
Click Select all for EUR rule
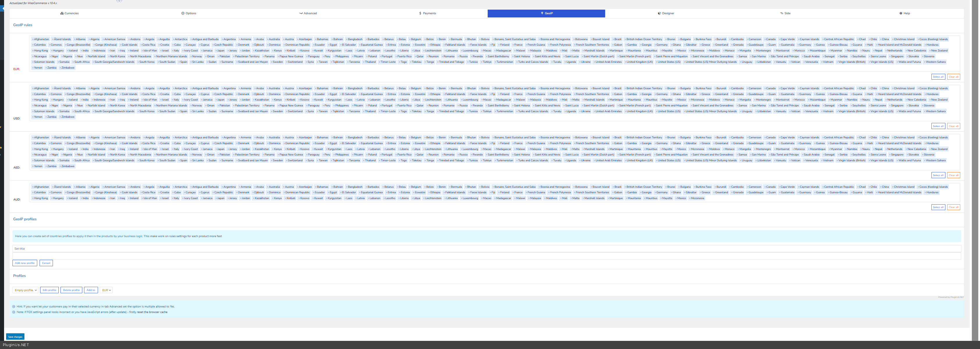point(938,77)
